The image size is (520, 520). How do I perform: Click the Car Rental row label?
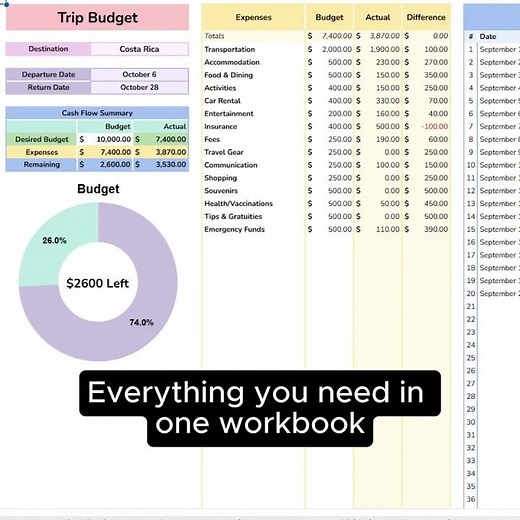pyautogui.click(x=222, y=101)
